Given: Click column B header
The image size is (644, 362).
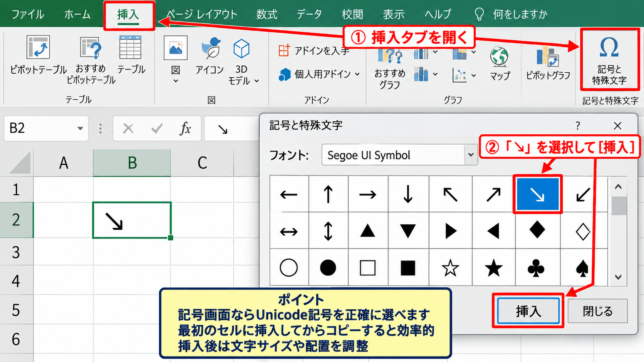Looking at the screenshot, I should coord(132,163).
